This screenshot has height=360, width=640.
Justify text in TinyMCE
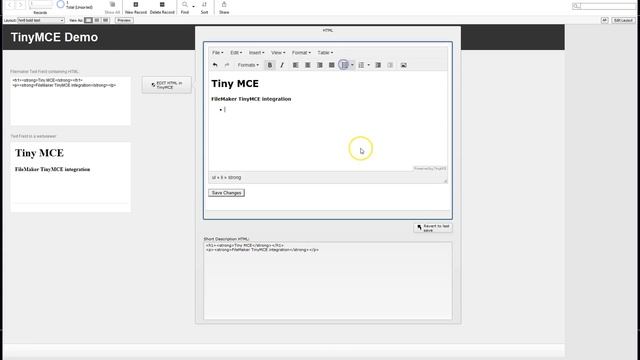(332, 65)
